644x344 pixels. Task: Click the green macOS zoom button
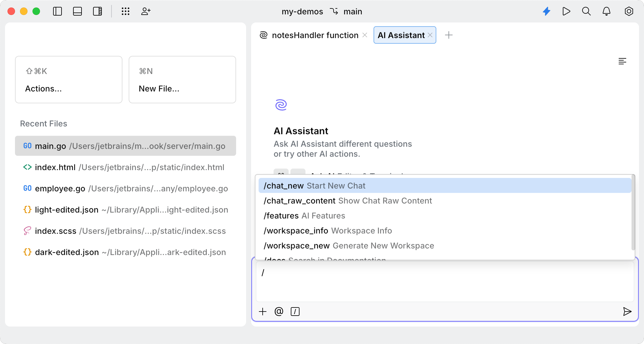point(36,12)
